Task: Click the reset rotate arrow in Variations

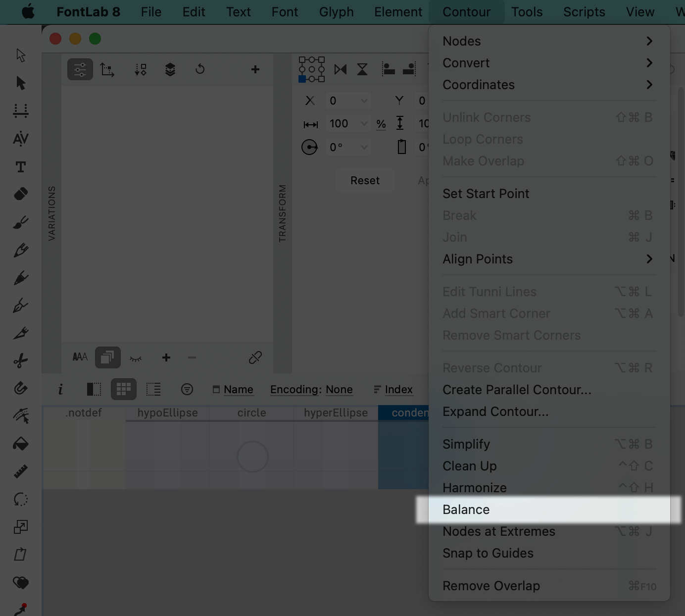Action: (x=200, y=69)
